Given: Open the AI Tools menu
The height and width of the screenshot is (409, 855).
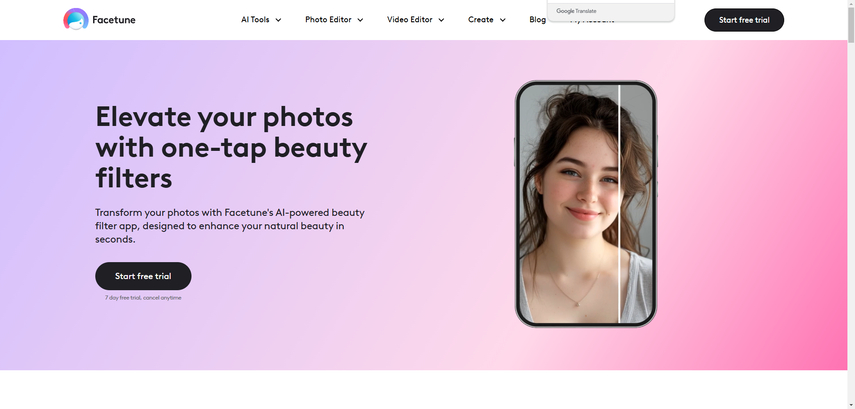Looking at the screenshot, I should [x=255, y=20].
